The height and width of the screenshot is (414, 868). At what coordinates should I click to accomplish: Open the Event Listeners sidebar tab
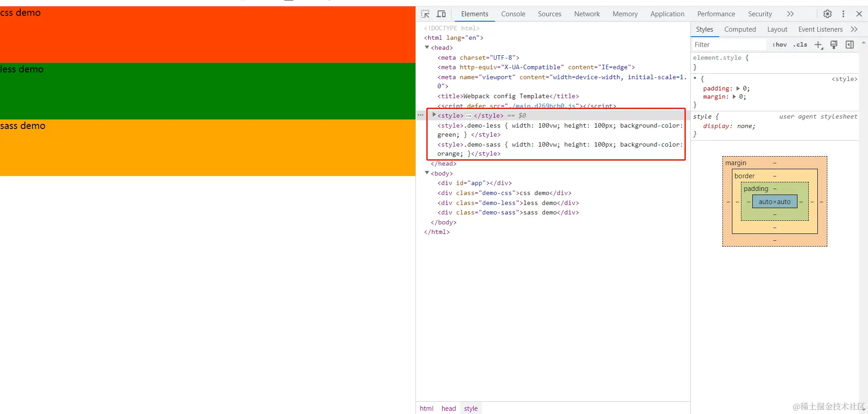point(821,29)
